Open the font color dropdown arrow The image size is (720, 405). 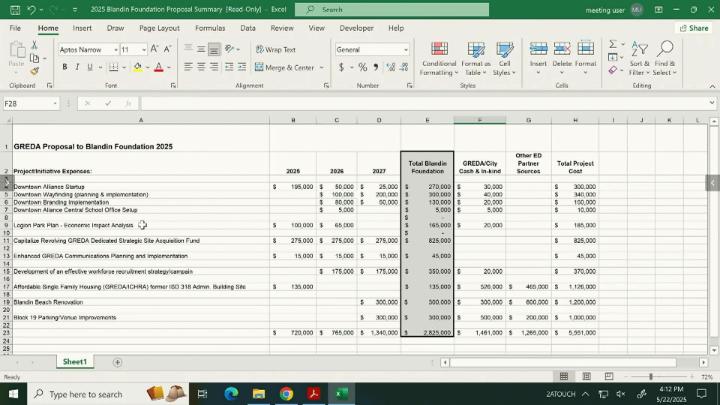(x=169, y=68)
